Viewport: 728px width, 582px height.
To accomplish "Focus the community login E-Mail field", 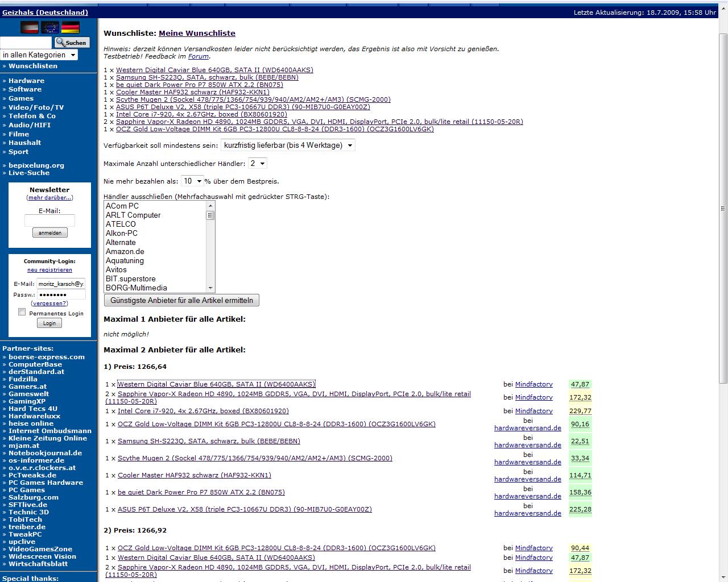I will (61, 284).
